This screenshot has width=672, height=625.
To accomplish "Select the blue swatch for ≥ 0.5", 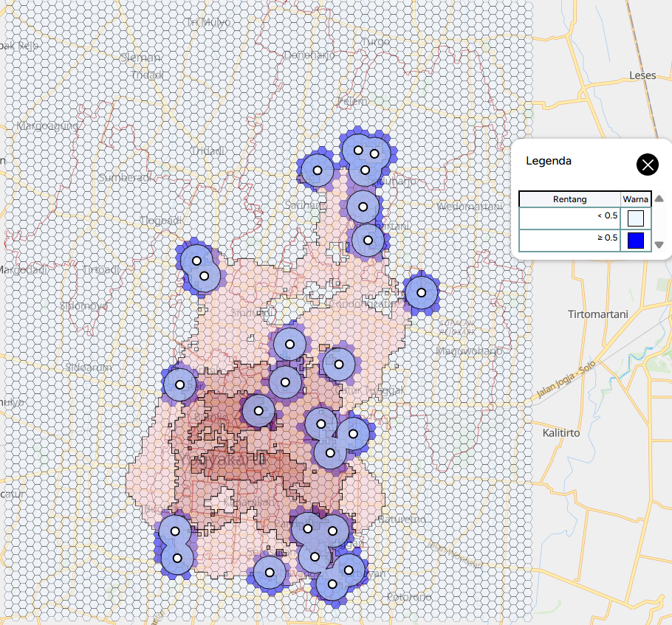I will (x=636, y=241).
